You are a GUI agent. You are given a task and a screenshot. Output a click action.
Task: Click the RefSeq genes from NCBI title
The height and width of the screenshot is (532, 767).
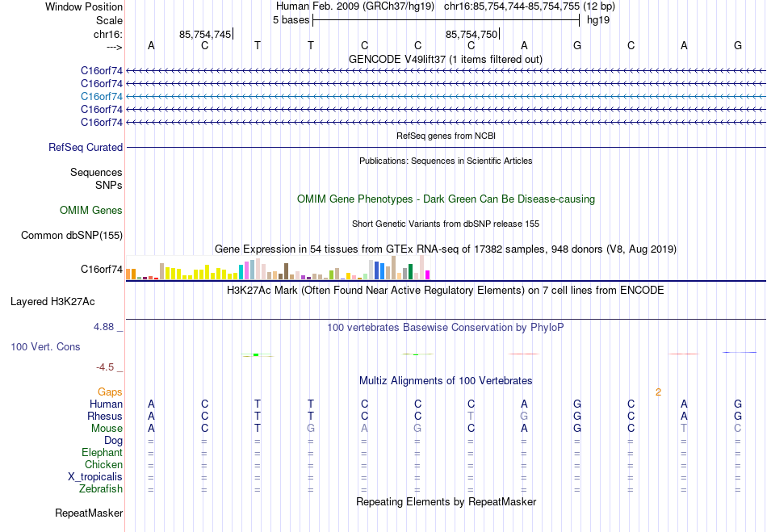coord(446,136)
